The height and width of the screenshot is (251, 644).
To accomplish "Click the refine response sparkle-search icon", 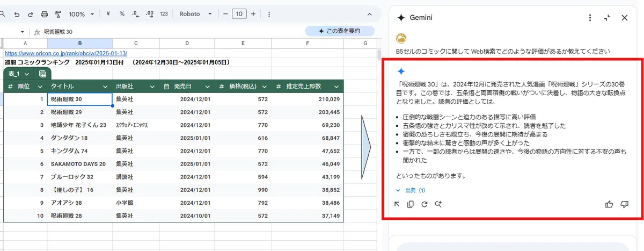I will (x=438, y=204).
